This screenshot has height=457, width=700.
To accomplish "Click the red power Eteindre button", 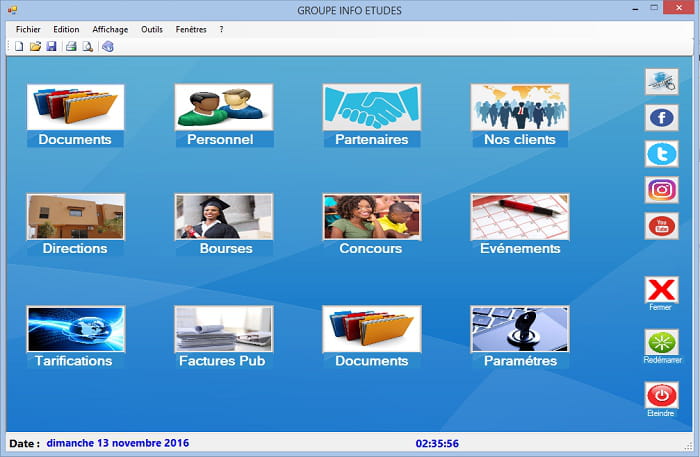I will coord(662,395).
